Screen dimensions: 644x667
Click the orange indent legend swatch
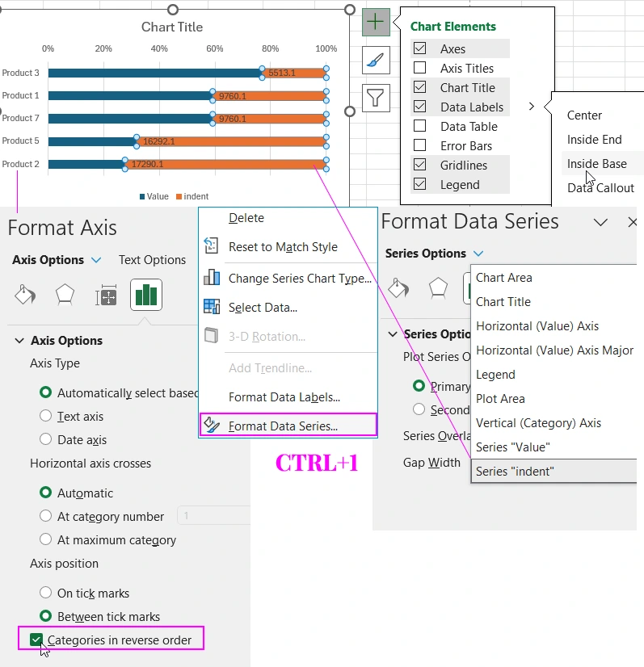coord(179,196)
